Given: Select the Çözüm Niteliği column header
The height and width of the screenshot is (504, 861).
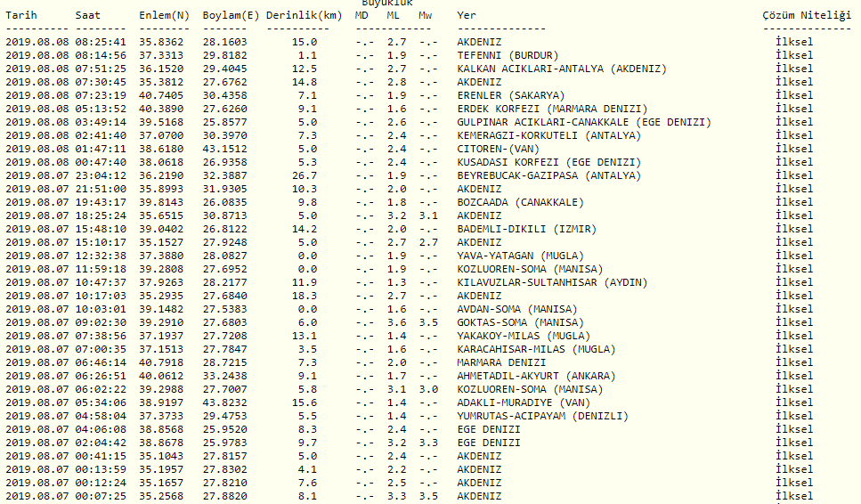Looking at the screenshot, I should pos(807,16).
